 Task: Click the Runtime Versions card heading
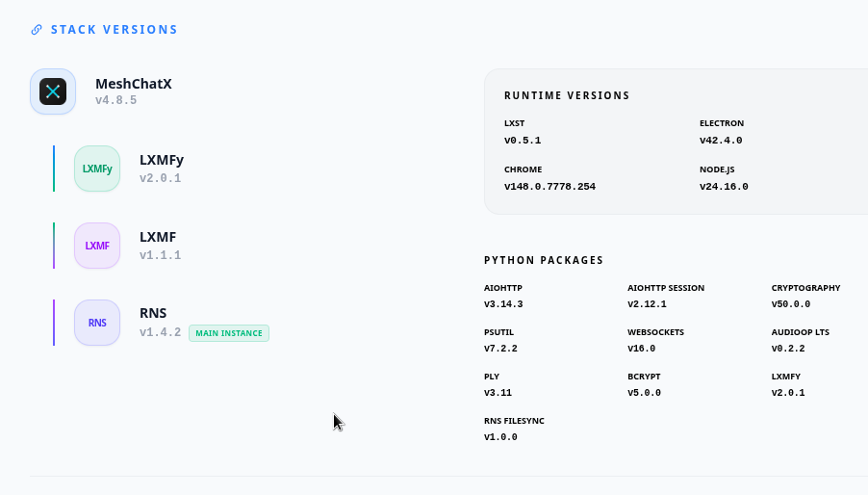tap(567, 95)
